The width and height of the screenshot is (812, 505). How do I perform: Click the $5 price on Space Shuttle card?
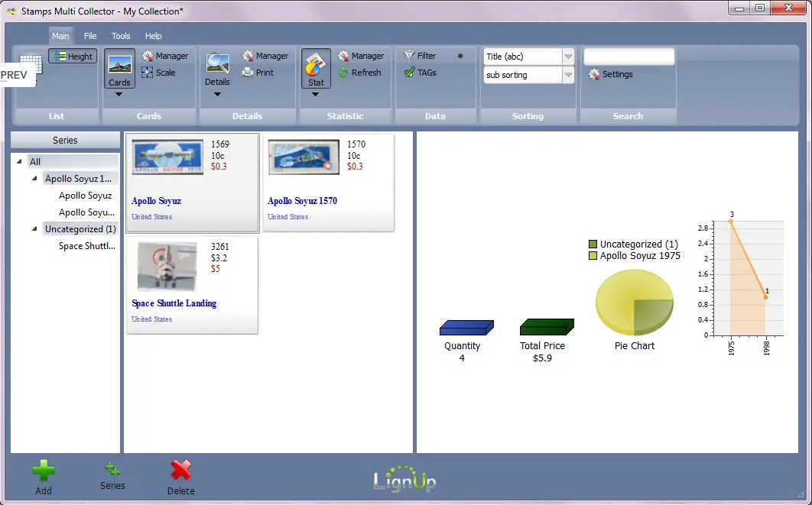216,268
